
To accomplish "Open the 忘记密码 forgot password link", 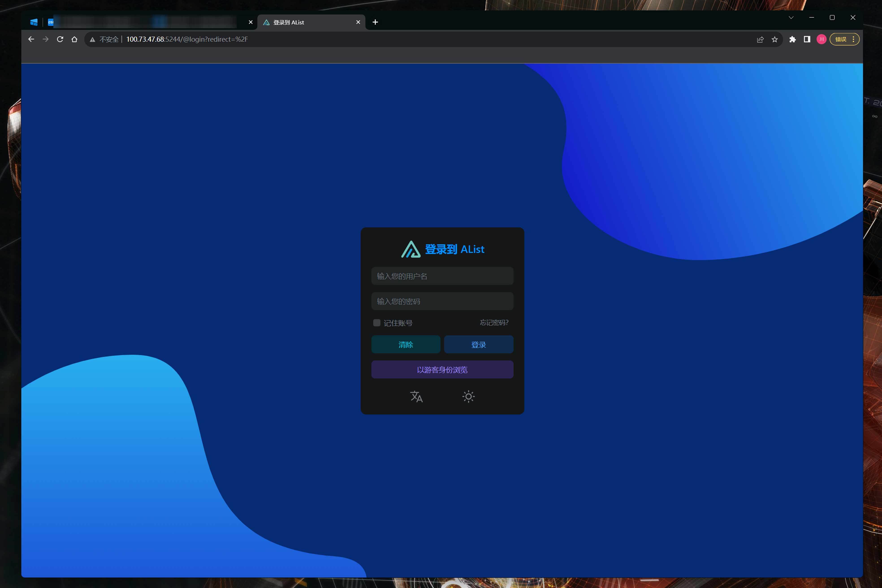I will click(x=494, y=322).
